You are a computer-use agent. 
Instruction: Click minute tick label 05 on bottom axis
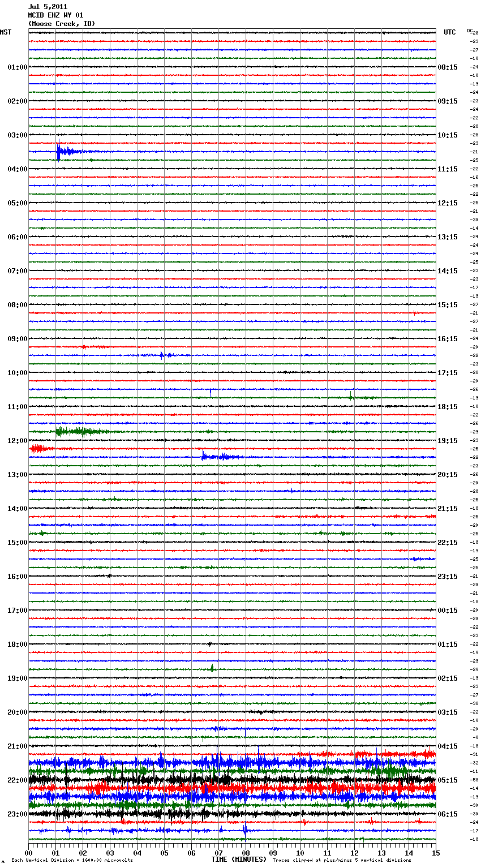[164, 853]
